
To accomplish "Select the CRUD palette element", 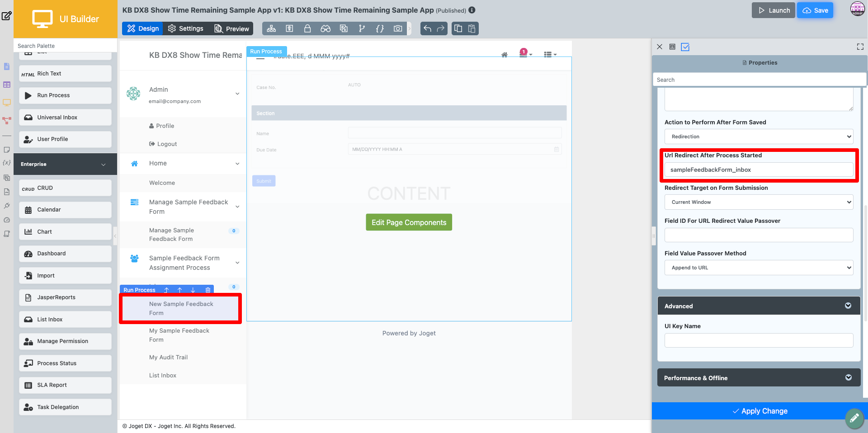I will pos(65,188).
